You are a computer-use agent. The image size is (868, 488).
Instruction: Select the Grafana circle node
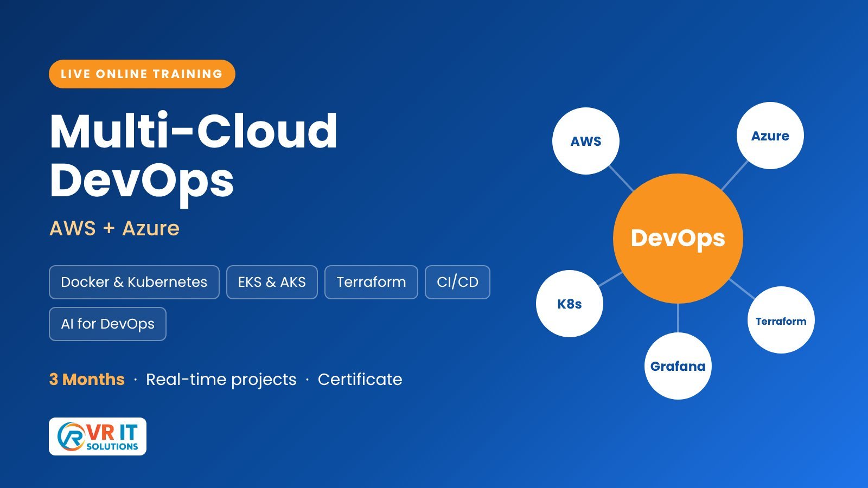(678, 366)
